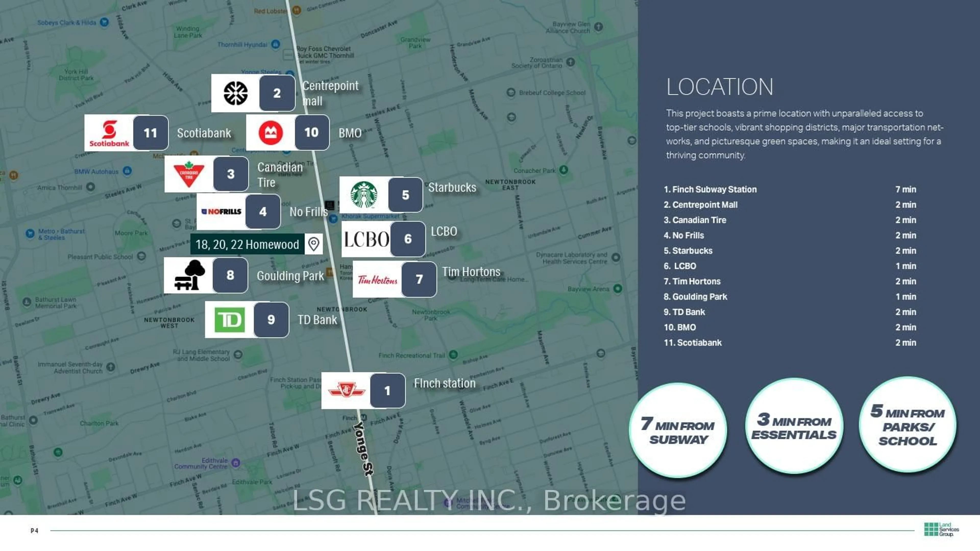
Task: Click '3. Canadian Tire' list entry
Action: click(695, 220)
